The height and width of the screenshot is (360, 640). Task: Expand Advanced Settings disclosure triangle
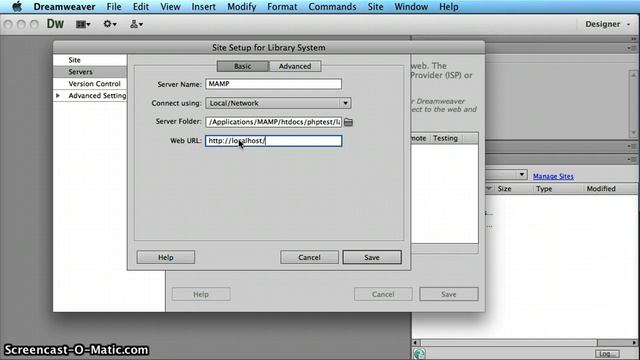click(58, 96)
